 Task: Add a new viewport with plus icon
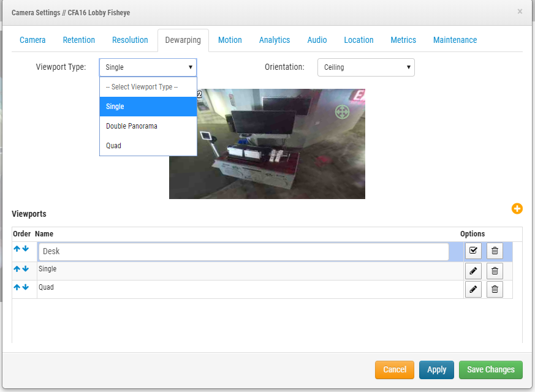517,209
